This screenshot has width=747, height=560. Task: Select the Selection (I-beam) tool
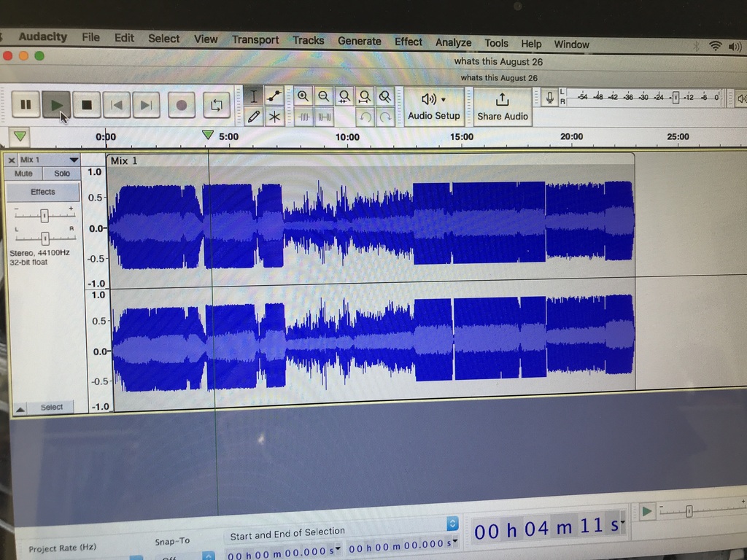pyautogui.click(x=253, y=96)
